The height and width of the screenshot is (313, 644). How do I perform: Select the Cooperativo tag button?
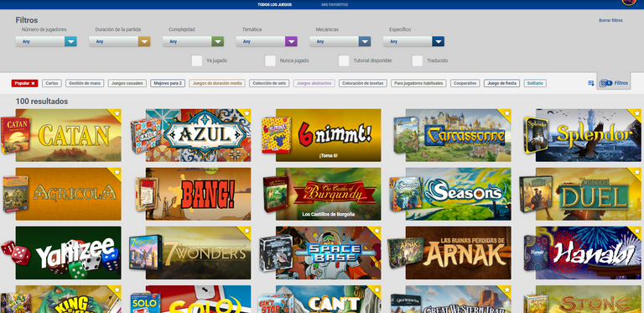[x=465, y=83]
